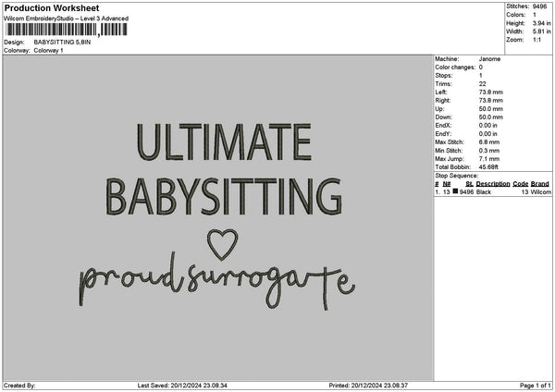The image size is (555, 392).
Task: Click the Brand column header
Action: click(540, 183)
